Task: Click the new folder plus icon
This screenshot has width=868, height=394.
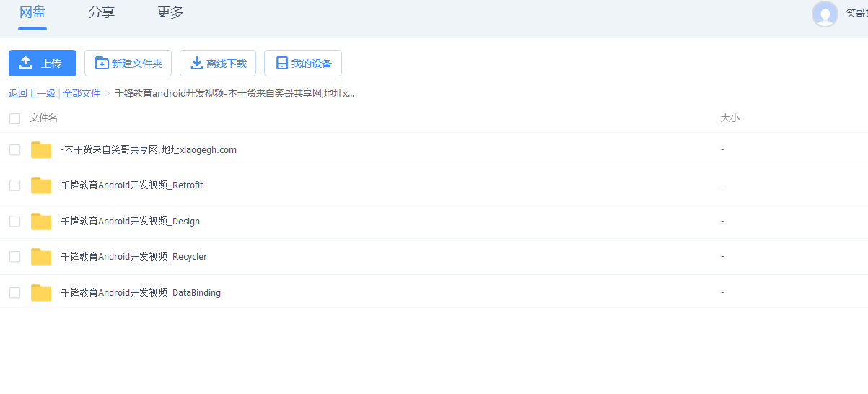Action: click(102, 64)
